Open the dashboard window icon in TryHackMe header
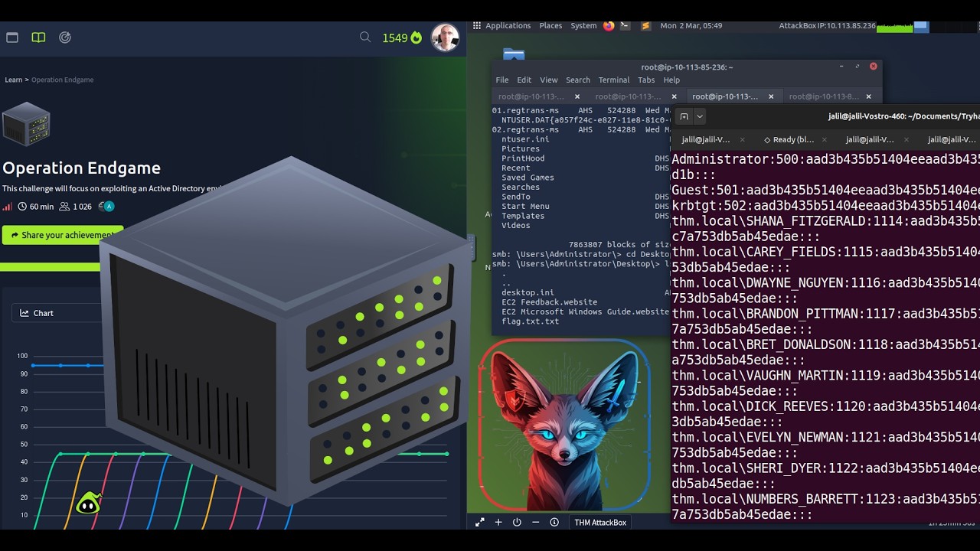This screenshot has height=551, width=980. pos(11,37)
